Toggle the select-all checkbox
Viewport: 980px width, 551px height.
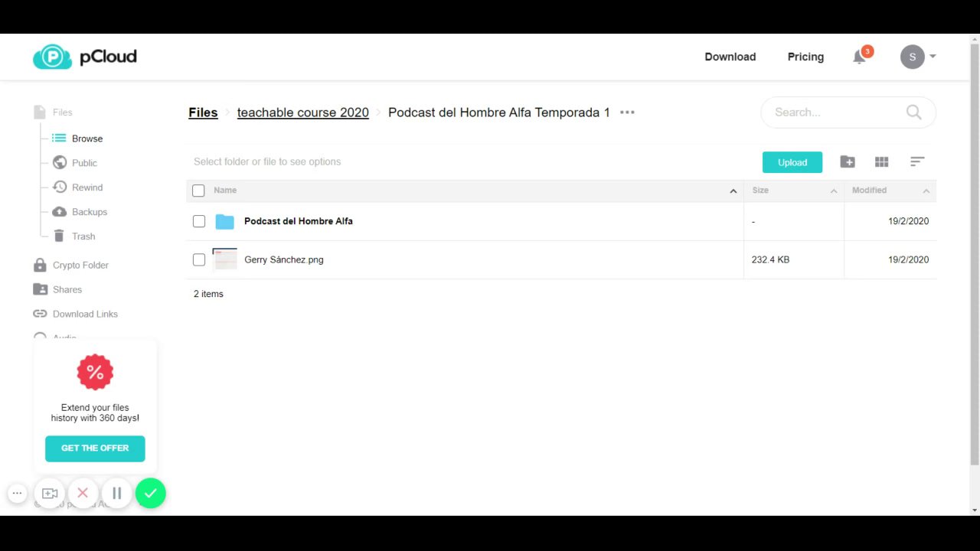tap(198, 191)
